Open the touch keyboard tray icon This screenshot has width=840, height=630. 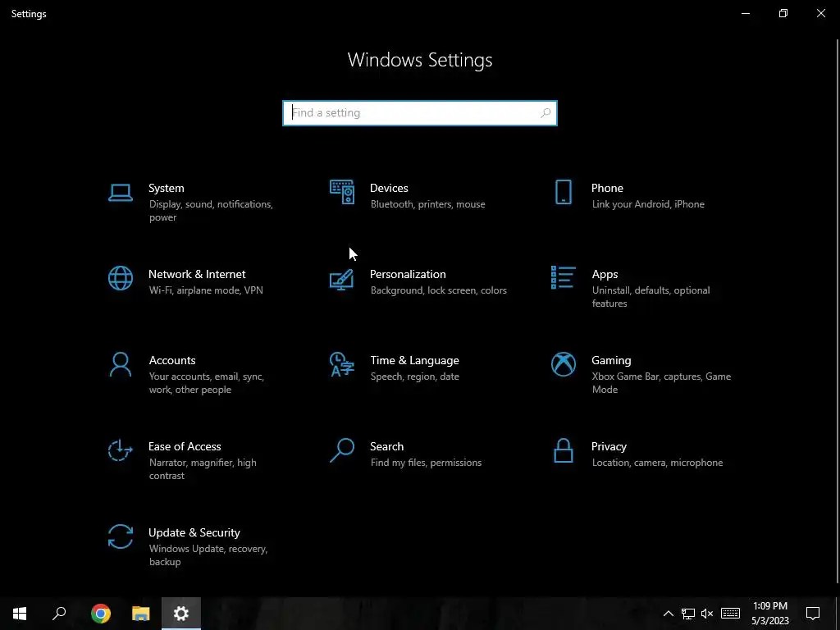(x=730, y=614)
